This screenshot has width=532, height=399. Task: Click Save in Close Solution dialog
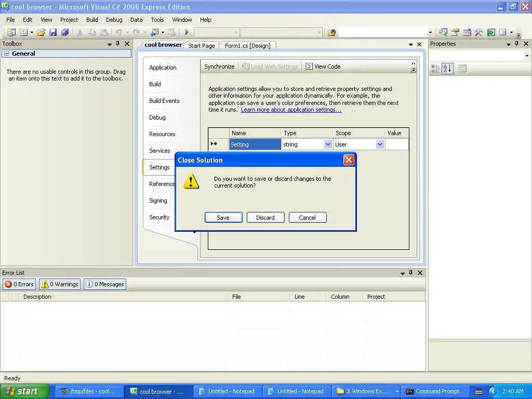point(223,218)
